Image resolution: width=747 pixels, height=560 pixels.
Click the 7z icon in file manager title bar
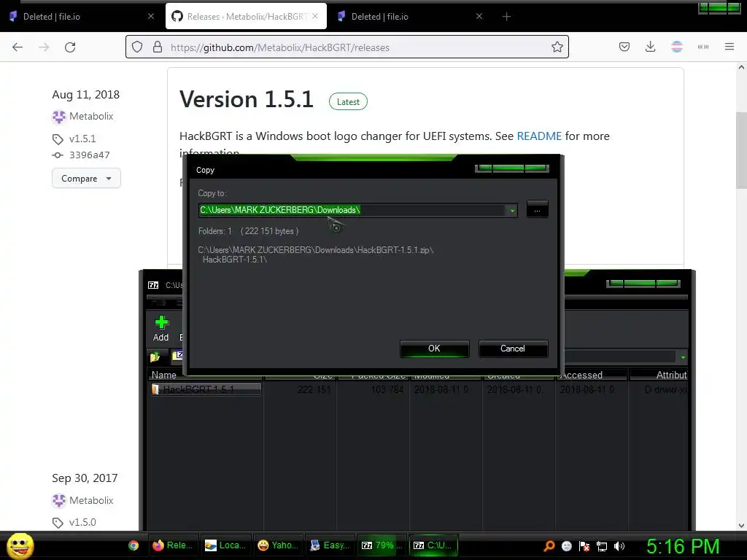click(153, 285)
